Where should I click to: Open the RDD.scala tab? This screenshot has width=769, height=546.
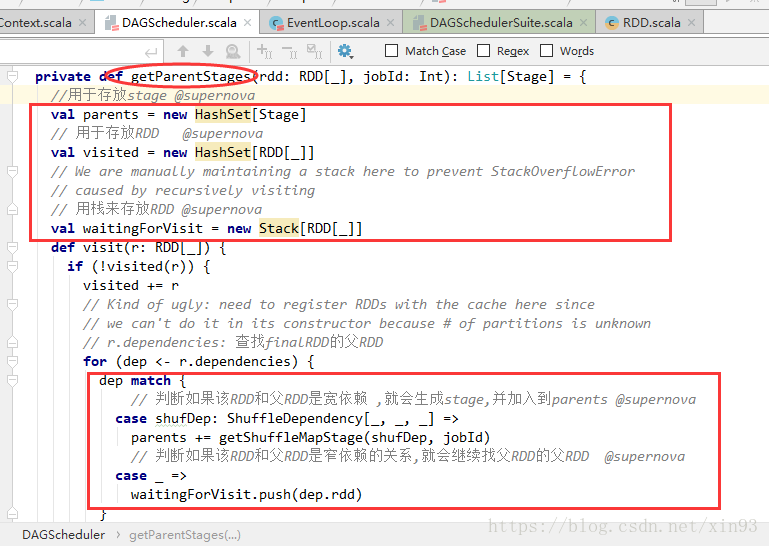coord(651,23)
